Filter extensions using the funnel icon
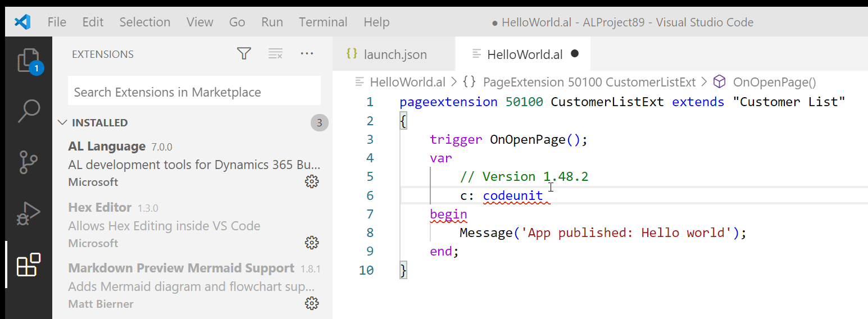Viewport: 868px width, 319px height. pyautogui.click(x=244, y=54)
